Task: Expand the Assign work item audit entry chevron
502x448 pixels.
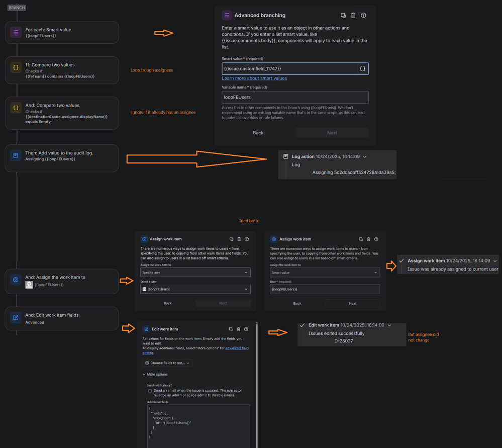Action: (495, 261)
